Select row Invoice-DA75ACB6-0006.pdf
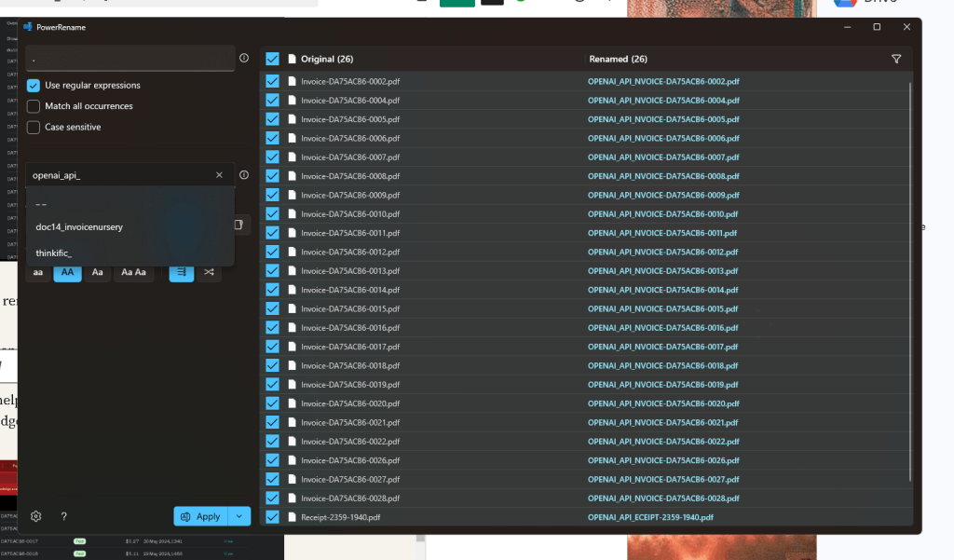 (587, 138)
